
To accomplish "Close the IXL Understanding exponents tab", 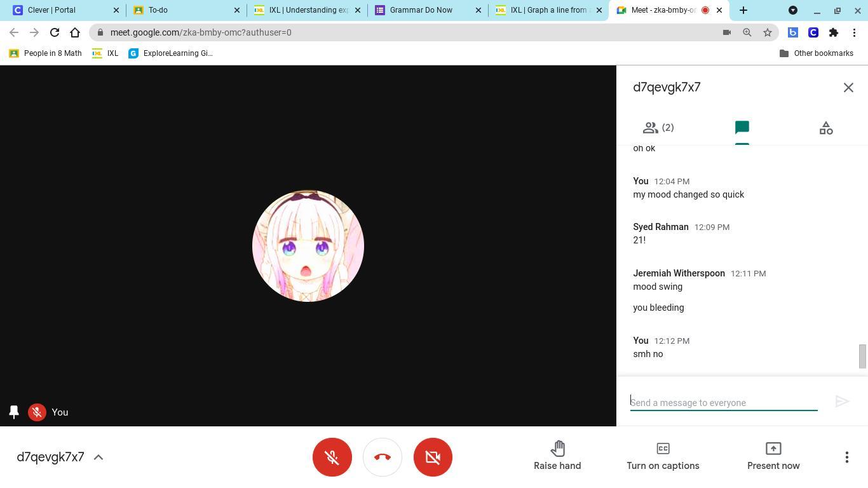I will coord(358,10).
